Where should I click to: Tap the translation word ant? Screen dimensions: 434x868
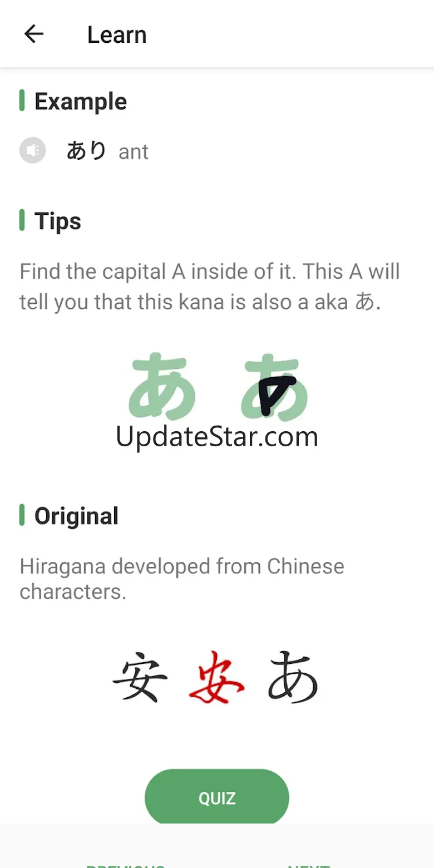tap(134, 152)
